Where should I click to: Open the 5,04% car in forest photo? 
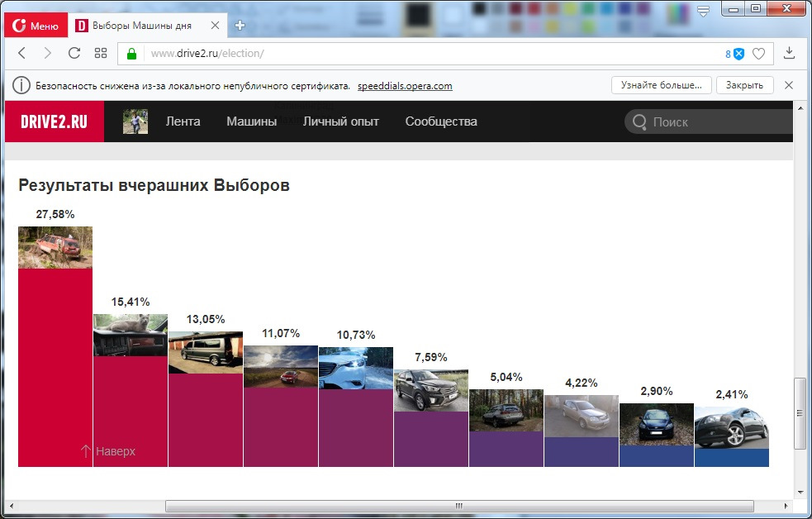[x=506, y=410]
